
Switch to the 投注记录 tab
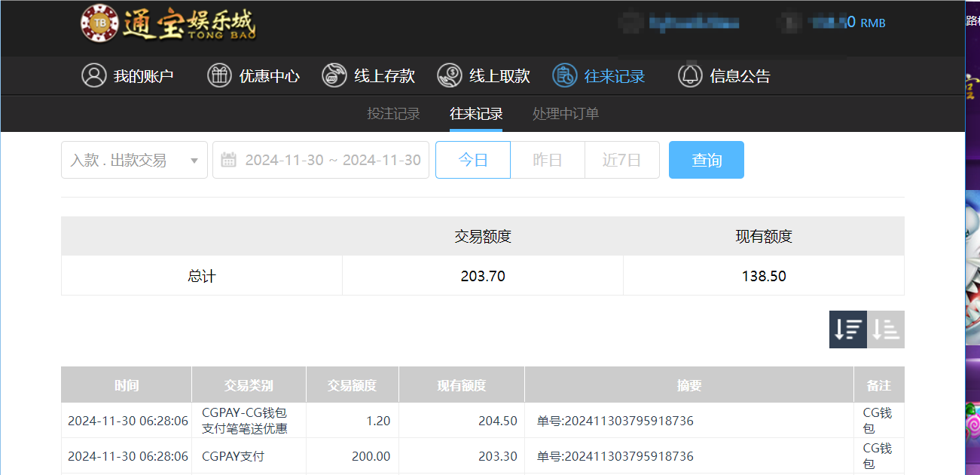[393, 114]
